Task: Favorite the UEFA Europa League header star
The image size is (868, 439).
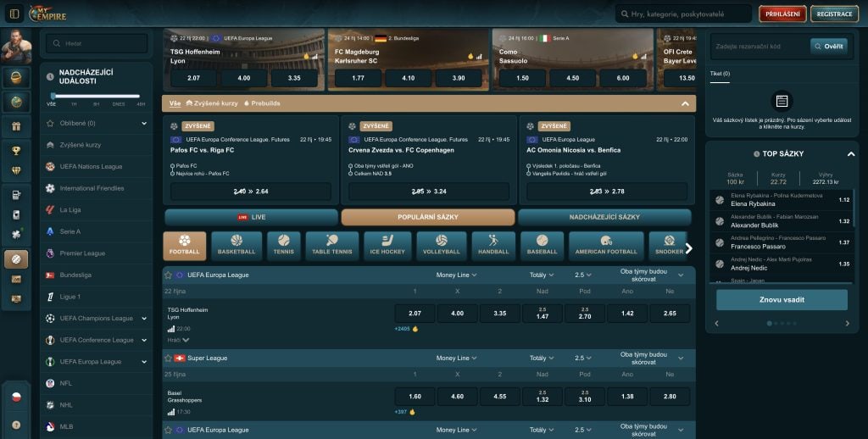Action: tap(169, 275)
